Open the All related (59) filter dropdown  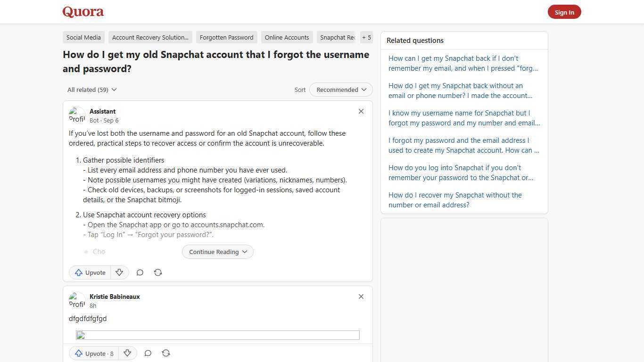(x=92, y=90)
